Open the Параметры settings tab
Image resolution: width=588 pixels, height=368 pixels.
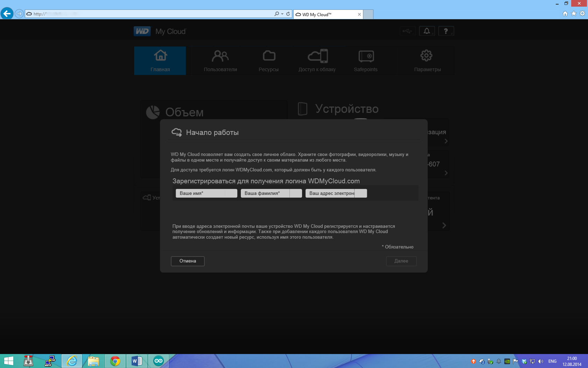(x=427, y=61)
